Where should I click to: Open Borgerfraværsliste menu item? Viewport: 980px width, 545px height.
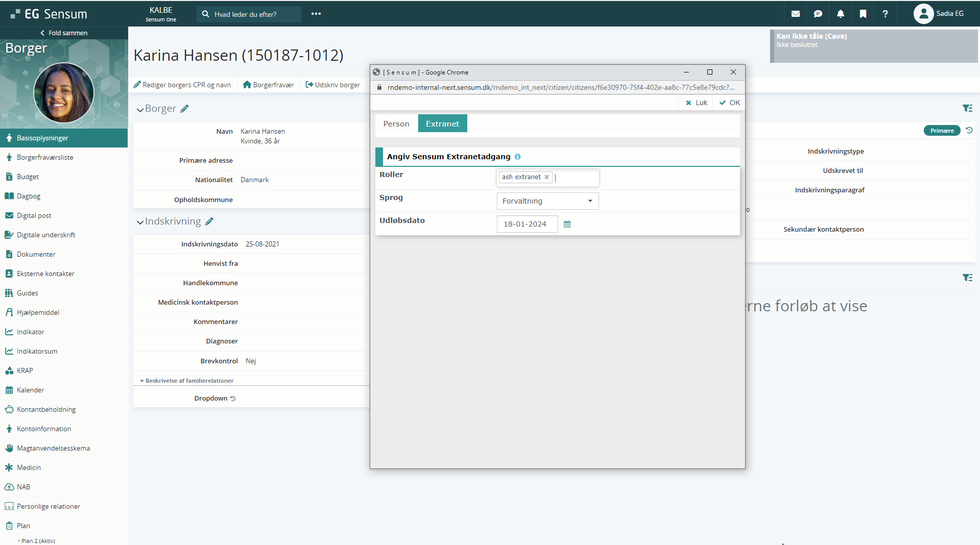coord(64,157)
